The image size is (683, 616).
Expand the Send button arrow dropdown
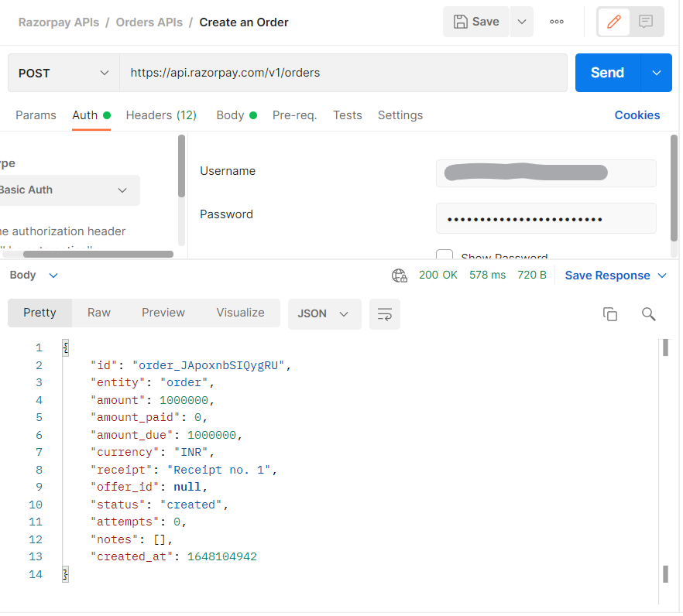(658, 74)
